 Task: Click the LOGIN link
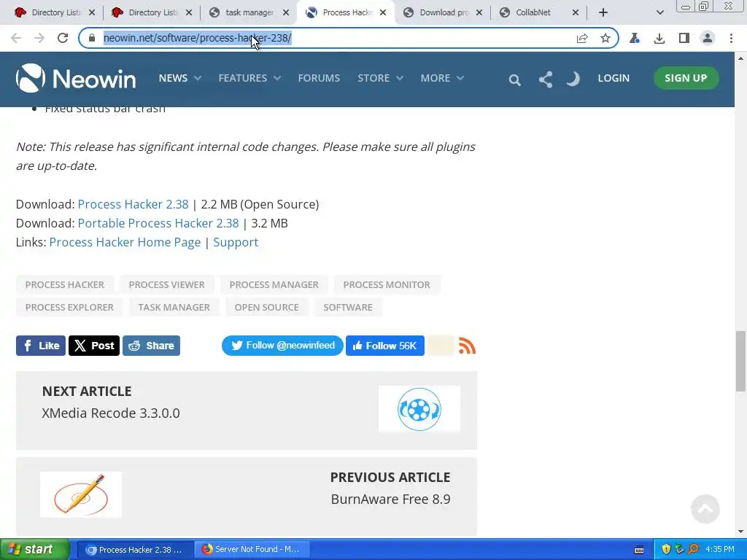[x=614, y=78]
